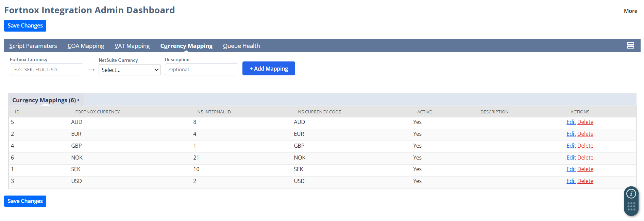Click the SEK NS currency code cell
This screenshot has height=221, width=644.
[299, 169]
